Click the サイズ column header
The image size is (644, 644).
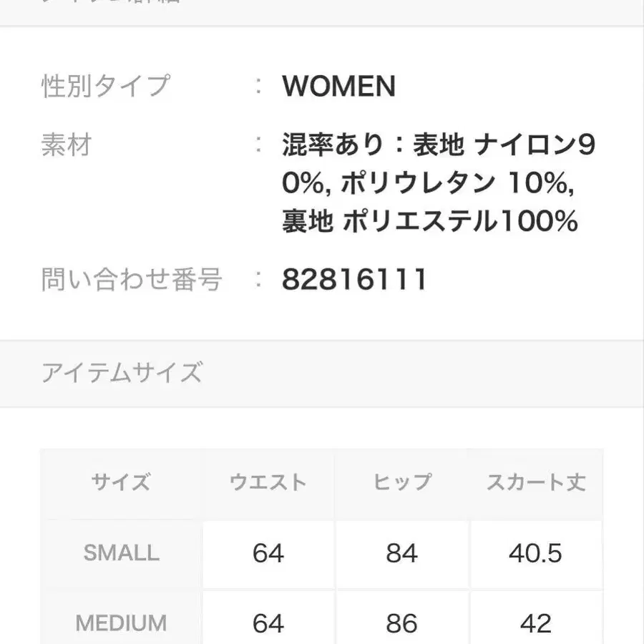point(121,483)
